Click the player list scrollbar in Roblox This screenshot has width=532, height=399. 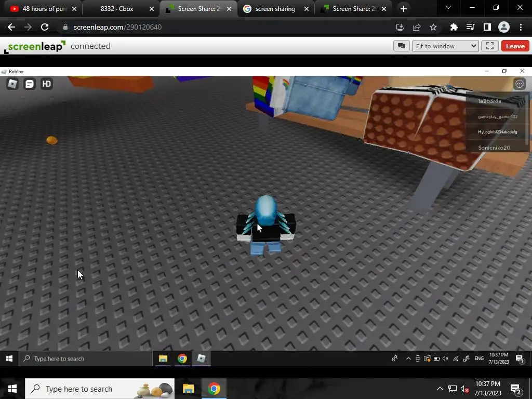click(x=527, y=119)
